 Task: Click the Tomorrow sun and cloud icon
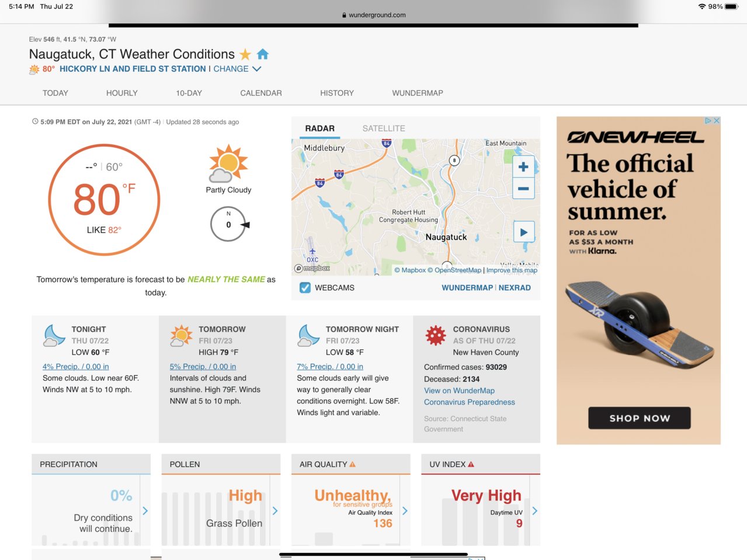pos(182,336)
